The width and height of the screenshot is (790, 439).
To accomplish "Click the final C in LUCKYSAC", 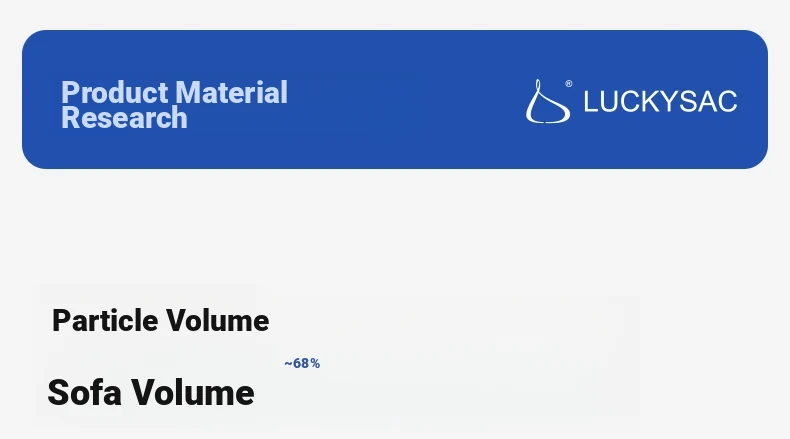I will click(727, 102).
